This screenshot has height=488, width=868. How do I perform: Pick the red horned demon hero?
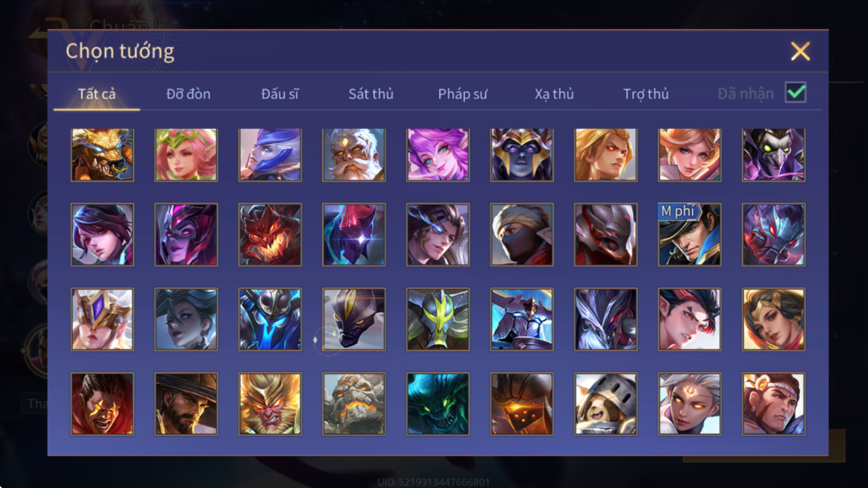coord(270,235)
